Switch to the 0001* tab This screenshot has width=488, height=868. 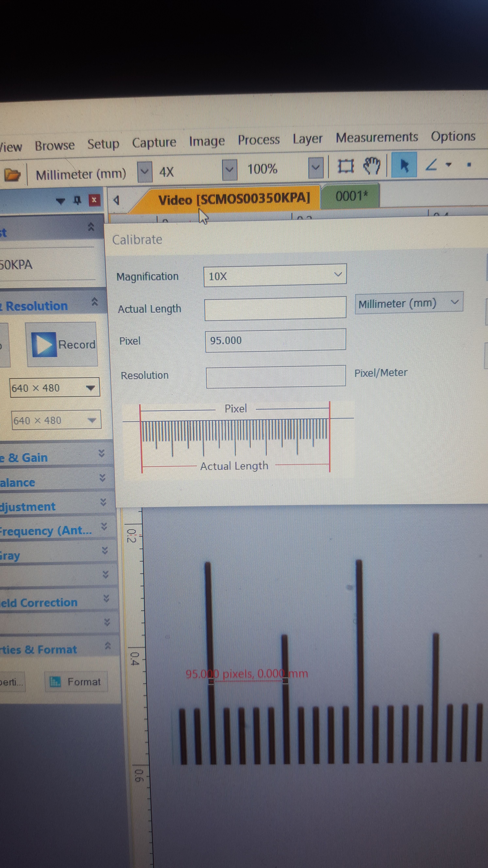pos(351,196)
